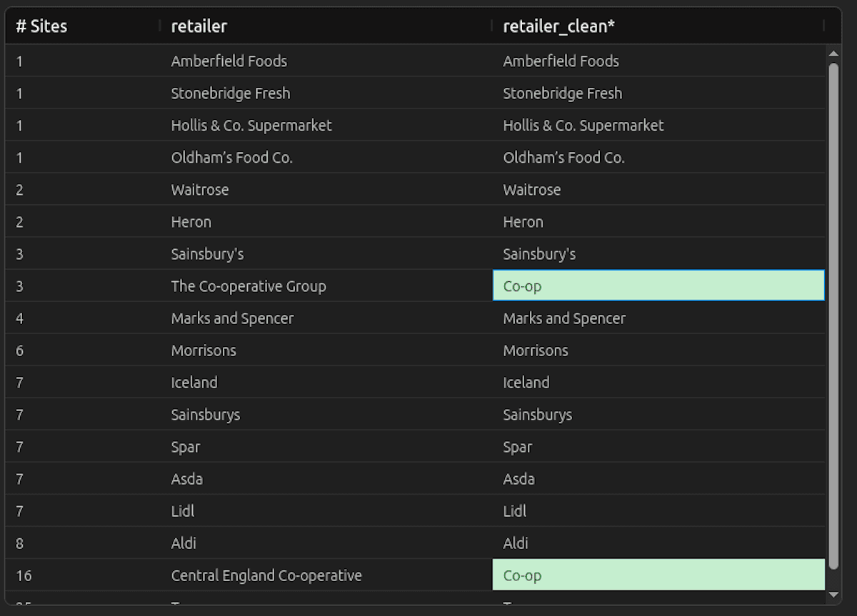Screen dimensions: 857x616
Task: Select sites count 16 in Central England Co-operative row
Action: [x=24, y=575]
